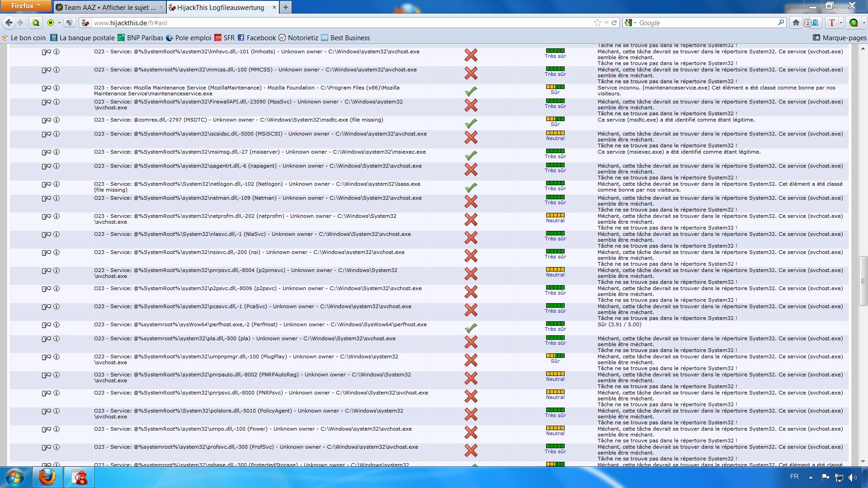This screenshot has width=868, height=488.
Task: Click the yellow M toolbar icon
Action: click(x=51, y=23)
